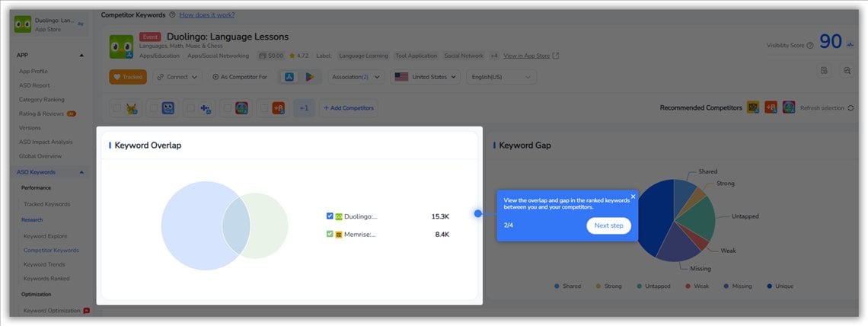Click the Unique legend swatch under the pie chart
This screenshot has width=868, height=326.
pyautogui.click(x=770, y=286)
